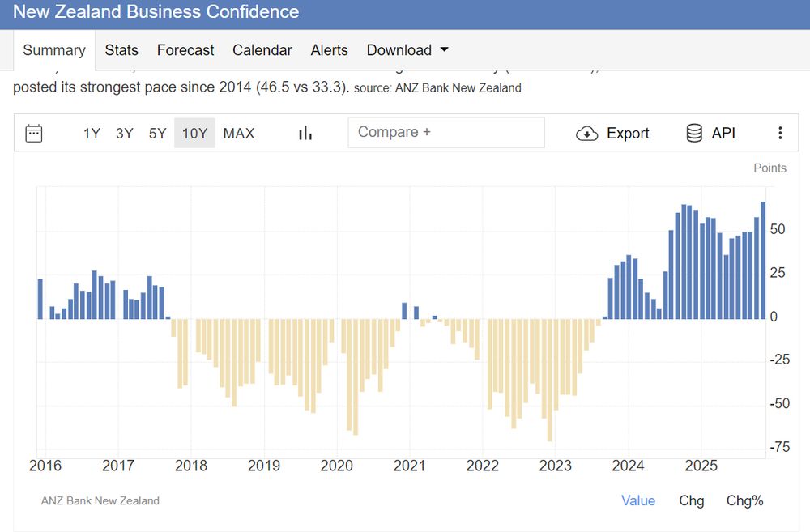This screenshot has height=532, width=810.
Task: Click the Export cloud icon
Action: point(586,133)
